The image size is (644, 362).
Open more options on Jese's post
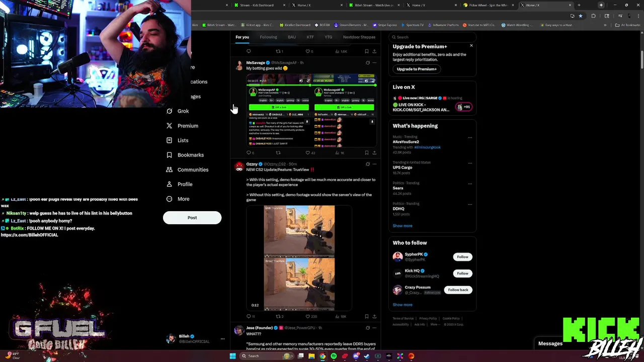(x=374, y=328)
